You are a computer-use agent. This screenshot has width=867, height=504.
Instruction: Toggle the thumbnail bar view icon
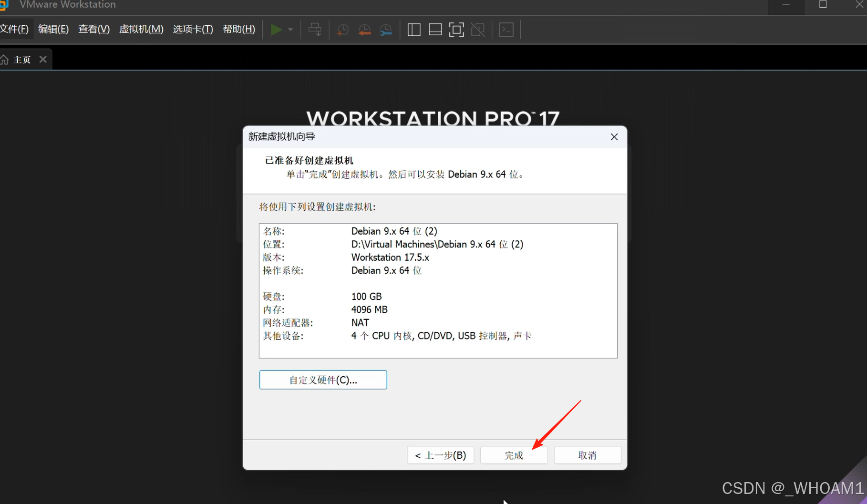[x=435, y=30]
